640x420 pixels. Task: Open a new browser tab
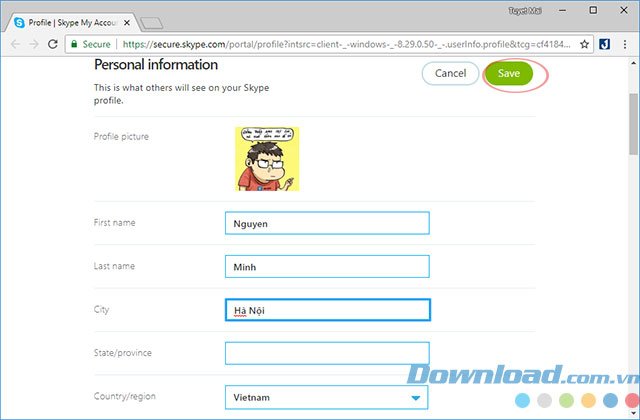click(151, 23)
